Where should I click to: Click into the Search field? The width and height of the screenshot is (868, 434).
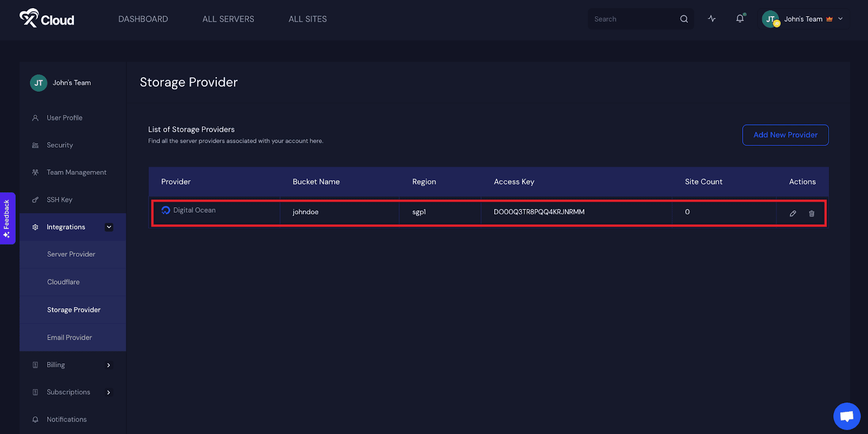632,19
